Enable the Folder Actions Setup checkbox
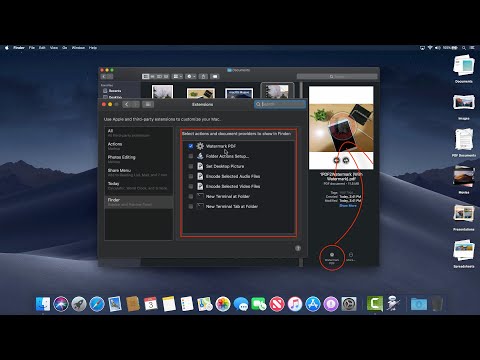The image size is (480, 360). coord(191,156)
